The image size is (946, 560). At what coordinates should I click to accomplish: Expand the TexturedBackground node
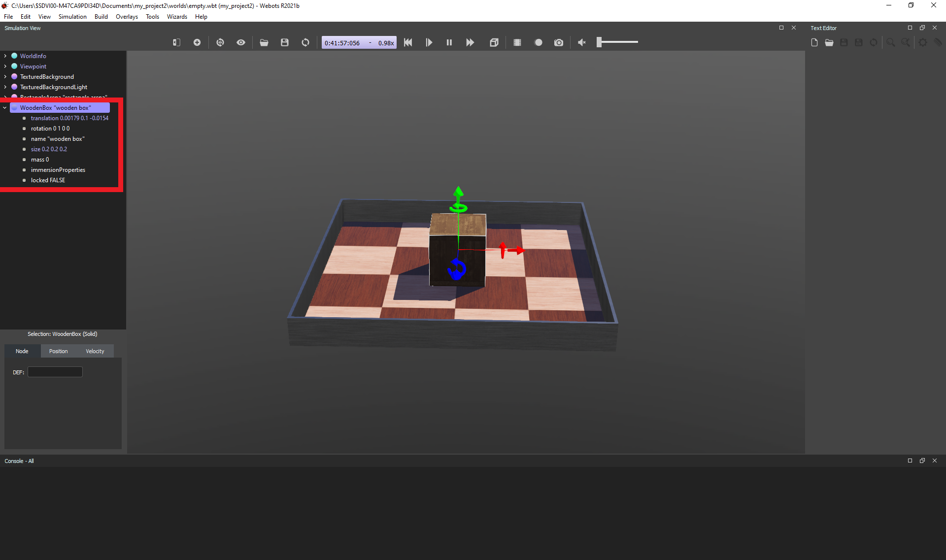click(x=5, y=77)
